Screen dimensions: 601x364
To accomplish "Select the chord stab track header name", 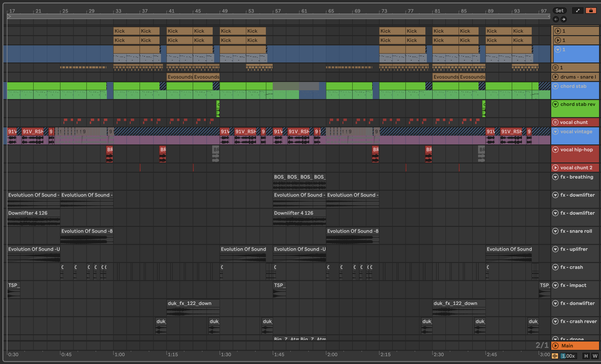I will point(573,86).
